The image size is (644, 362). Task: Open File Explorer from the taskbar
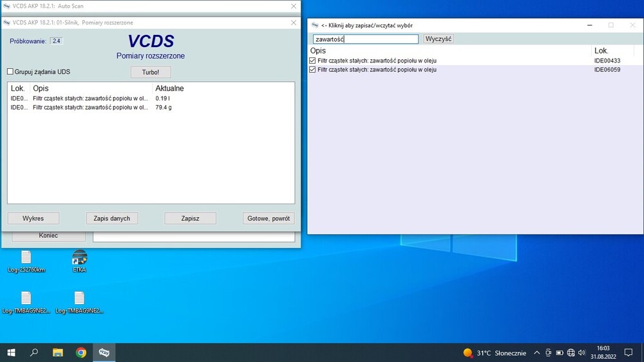coord(58,352)
